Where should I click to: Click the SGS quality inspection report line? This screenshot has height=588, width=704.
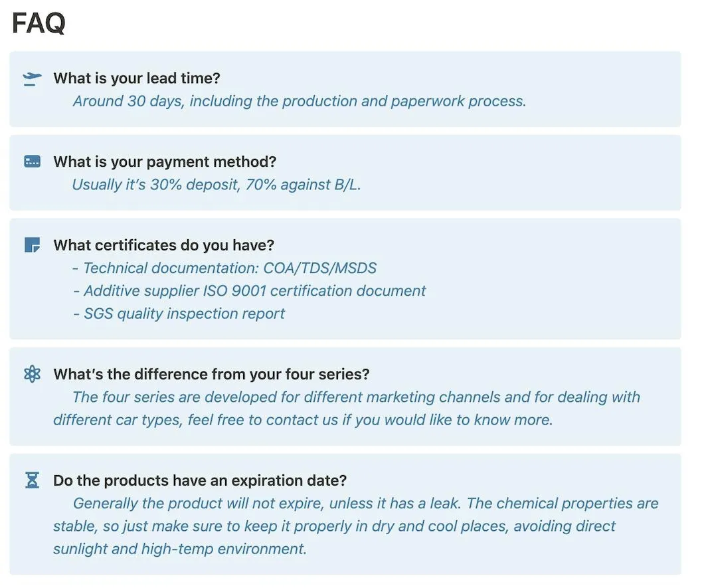(179, 313)
